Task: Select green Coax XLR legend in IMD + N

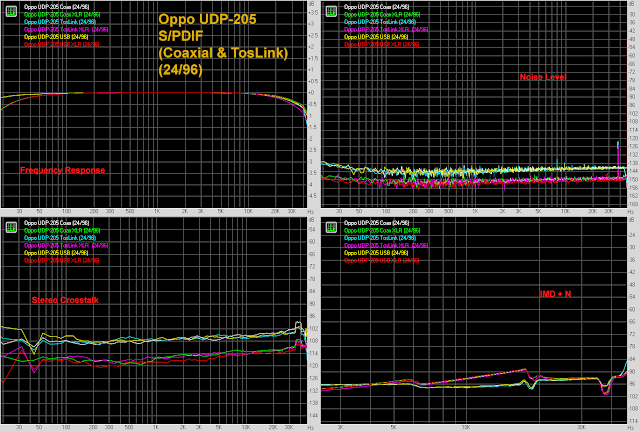Action: (x=382, y=230)
